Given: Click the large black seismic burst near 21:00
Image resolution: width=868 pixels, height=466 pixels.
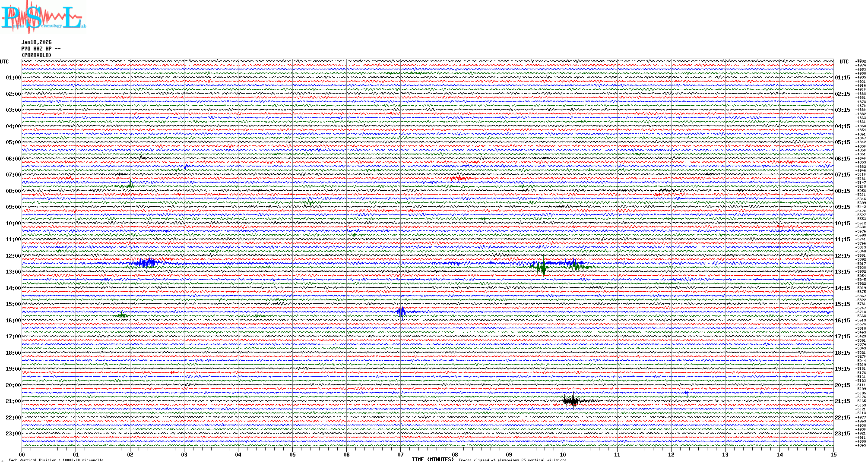Looking at the screenshot, I should tap(571, 401).
